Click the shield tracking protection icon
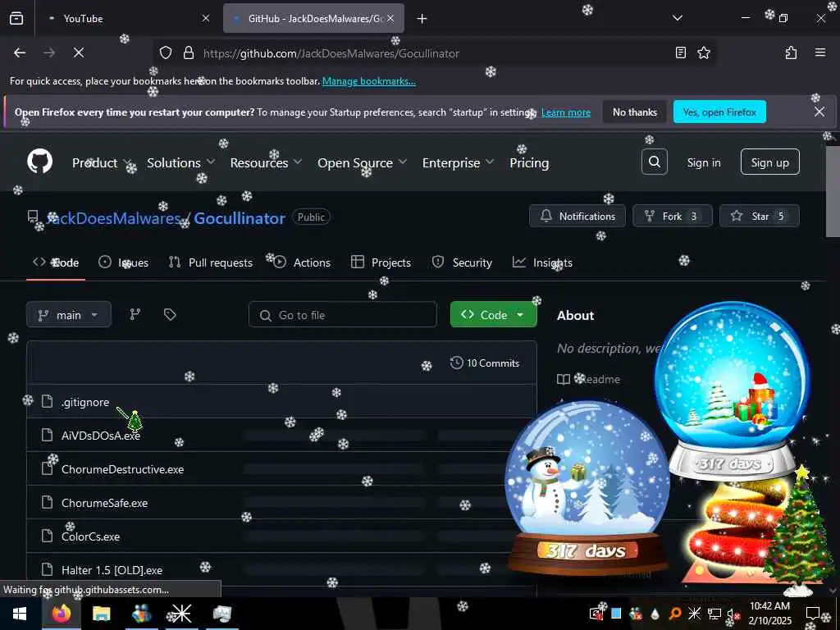 (166, 53)
